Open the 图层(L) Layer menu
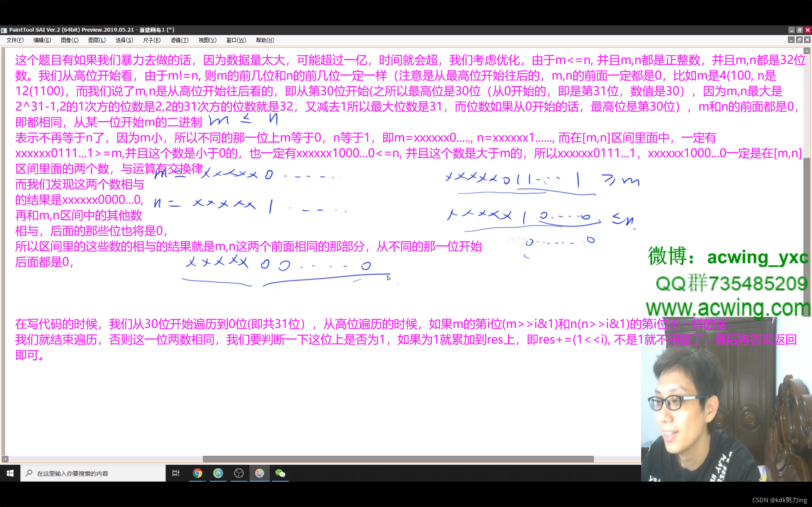This screenshot has height=507, width=812. (x=97, y=40)
